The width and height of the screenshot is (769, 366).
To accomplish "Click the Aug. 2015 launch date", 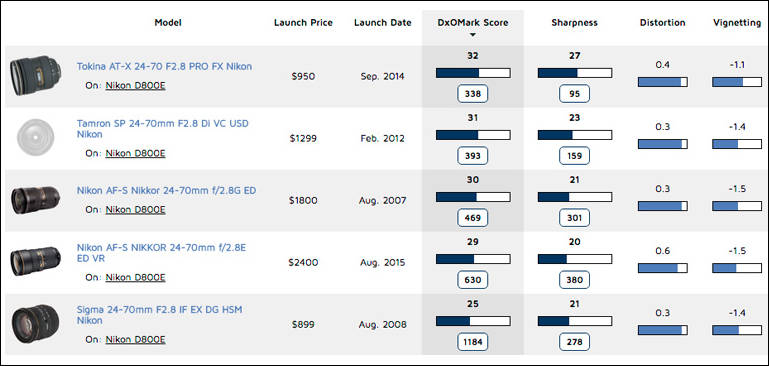I will [x=383, y=262].
